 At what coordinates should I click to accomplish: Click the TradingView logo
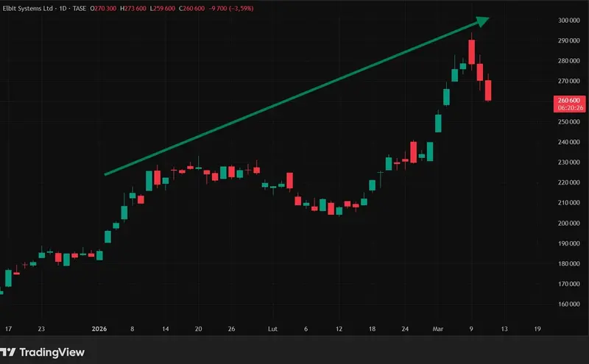pyautogui.click(x=42, y=352)
